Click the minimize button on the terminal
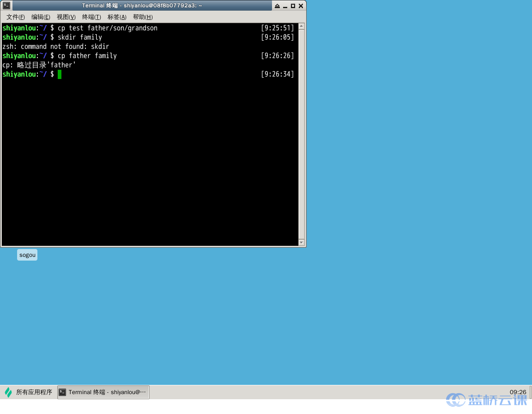This screenshot has height=414, width=532. click(x=284, y=6)
